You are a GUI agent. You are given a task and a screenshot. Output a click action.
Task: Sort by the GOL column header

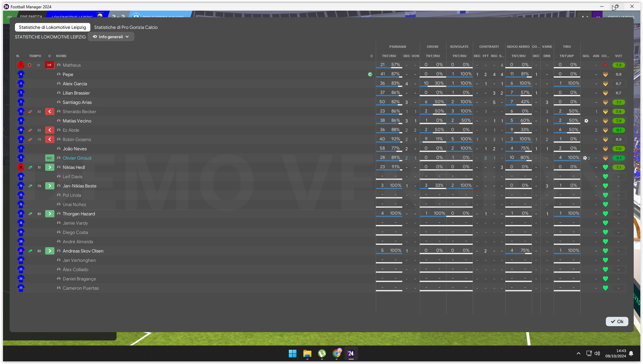(x=586, y=56)
